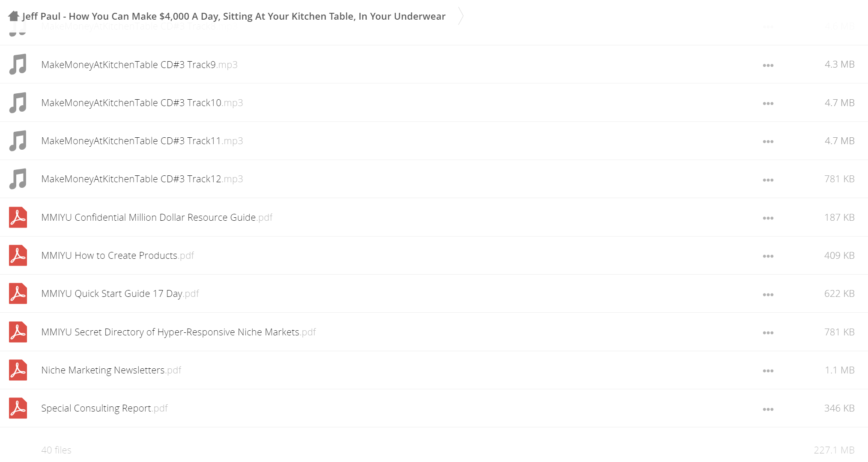Image resolution: width=868 pixels, height=462 pixels.
Task: Open MakeMoneyAtKitchenTable CD#3 Track11.mp3
Action: tap(142, 141)
